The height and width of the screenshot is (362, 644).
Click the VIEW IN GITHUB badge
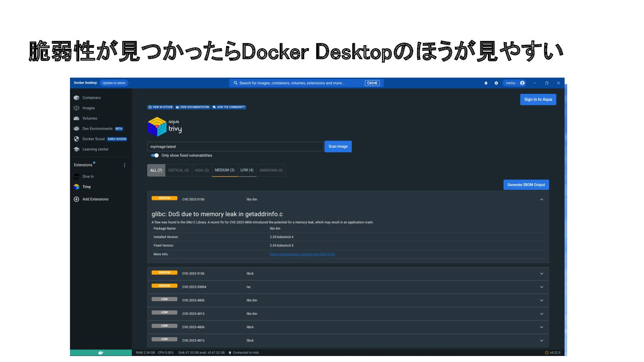(161, 107)
